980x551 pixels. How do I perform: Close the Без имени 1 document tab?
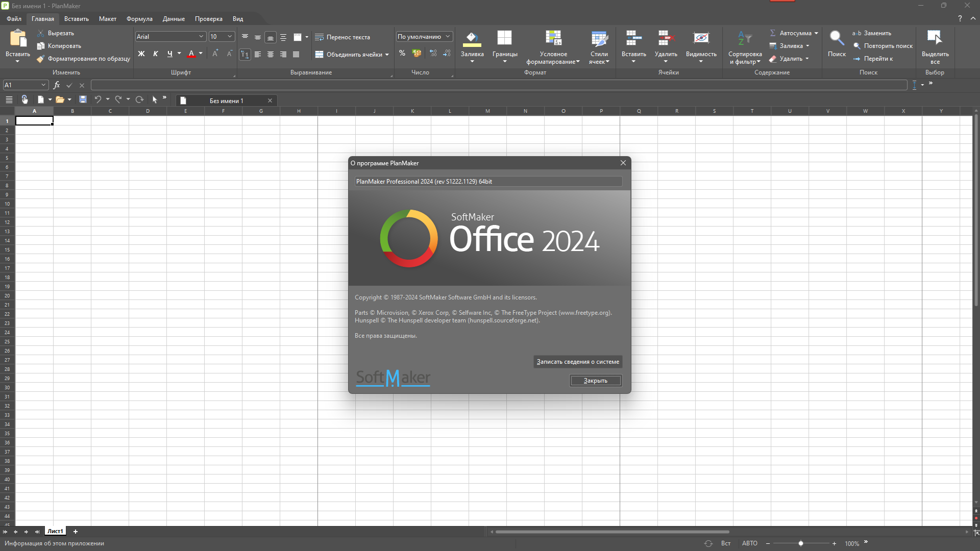tap(270, 101)
